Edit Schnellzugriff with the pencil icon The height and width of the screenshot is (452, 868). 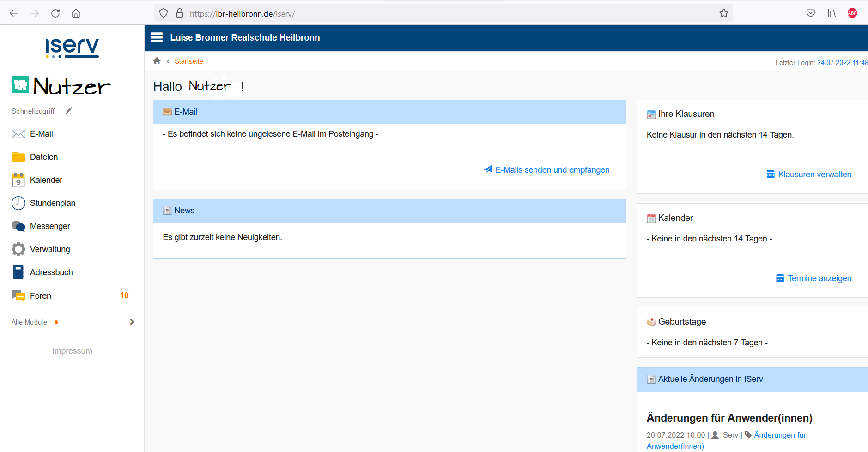click(69, 111)
